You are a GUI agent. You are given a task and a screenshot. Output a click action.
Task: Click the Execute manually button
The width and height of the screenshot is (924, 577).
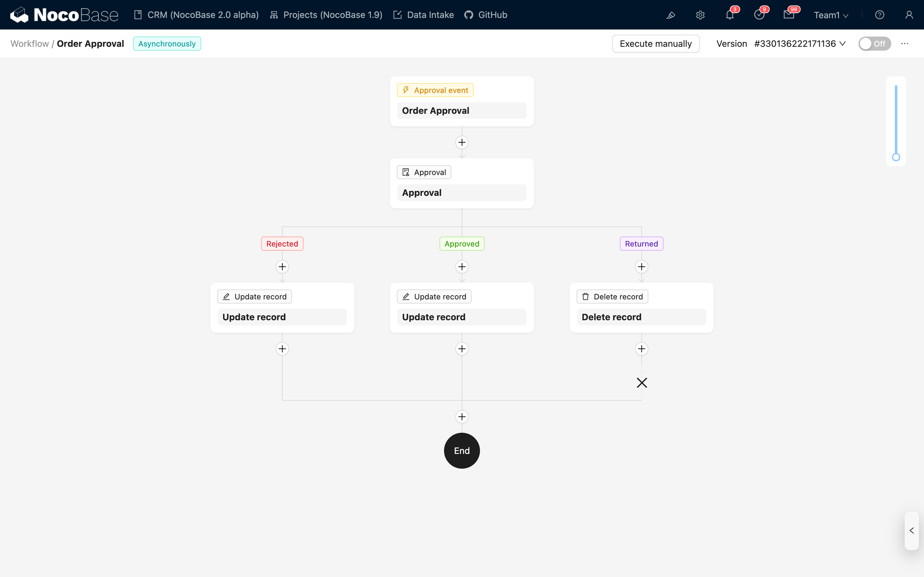pyautogui.click(x=655, y=44)
